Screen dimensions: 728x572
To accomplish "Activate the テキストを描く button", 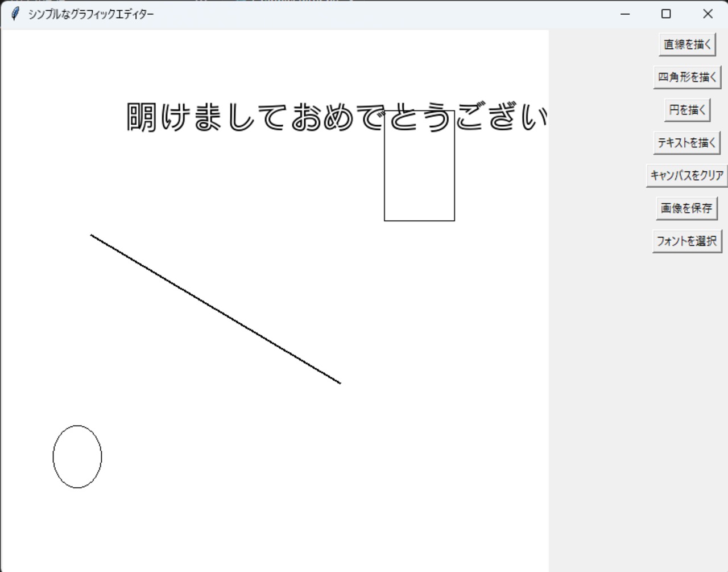I will [x=687, y=143].
